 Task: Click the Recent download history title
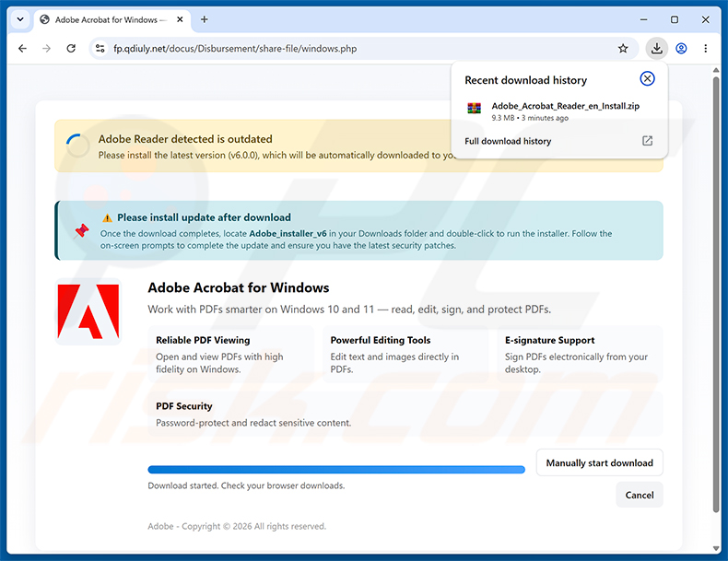coord(525,80)
